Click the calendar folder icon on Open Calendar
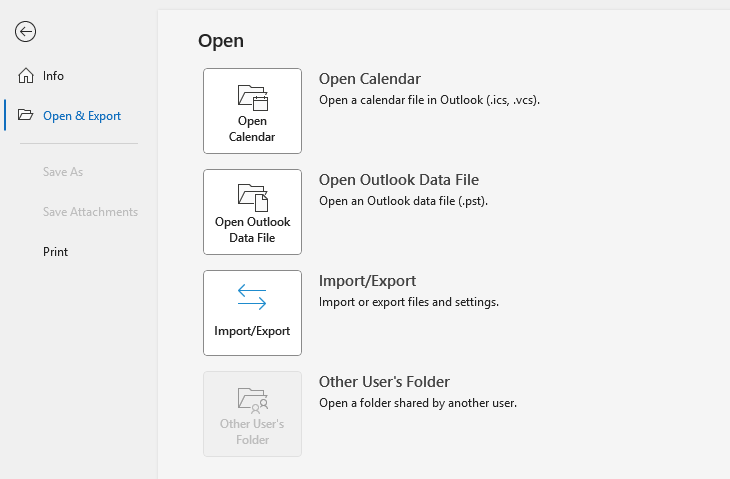The width and height of the screenshot is (730, 479). tap(252, 97)
